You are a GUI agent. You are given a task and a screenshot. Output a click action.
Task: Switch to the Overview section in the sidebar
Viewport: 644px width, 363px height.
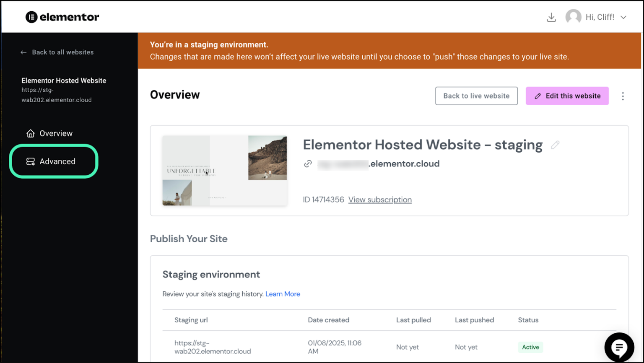click(56, 133)
